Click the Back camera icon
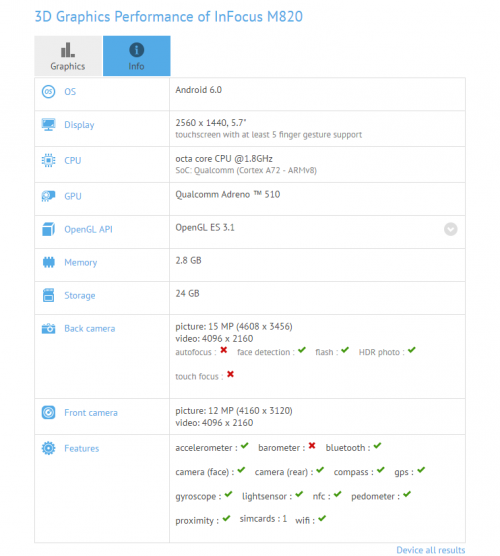 pos(49,328)
